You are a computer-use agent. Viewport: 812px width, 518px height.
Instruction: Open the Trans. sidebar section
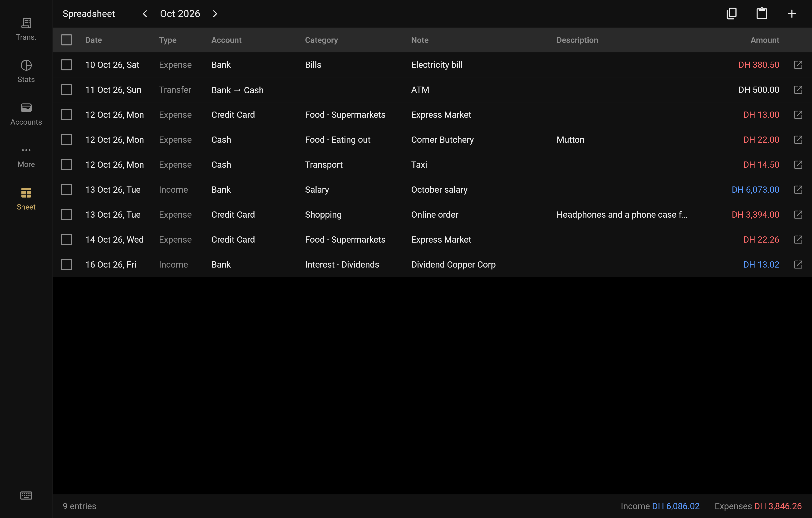[x=26, y=29]
